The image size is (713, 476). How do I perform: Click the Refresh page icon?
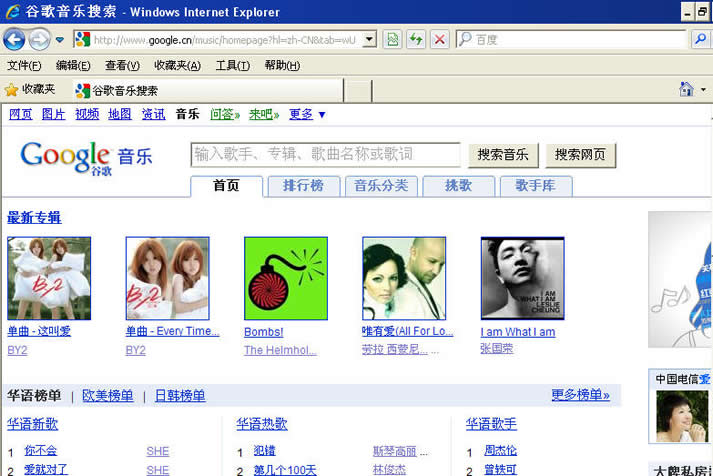point(416,40)
